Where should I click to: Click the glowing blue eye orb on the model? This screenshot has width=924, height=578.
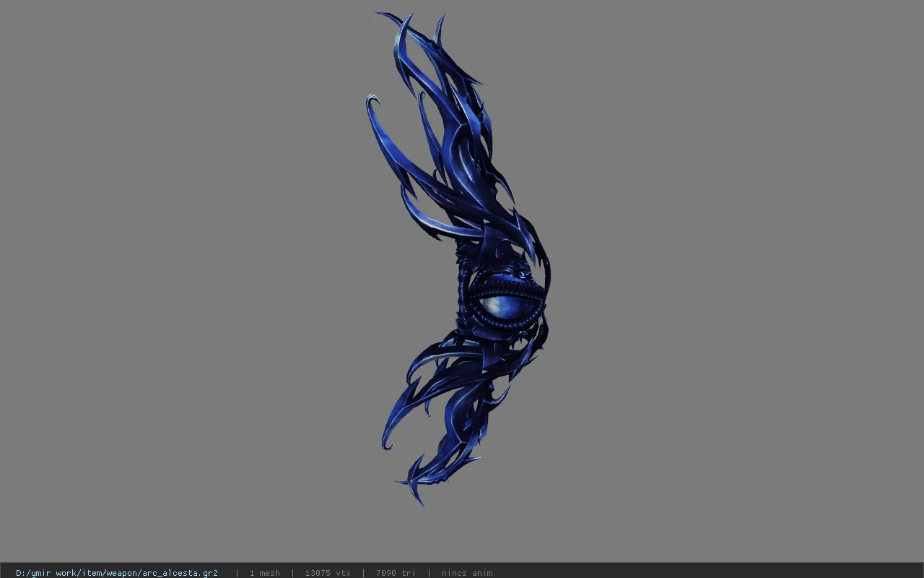click(505, 306)
